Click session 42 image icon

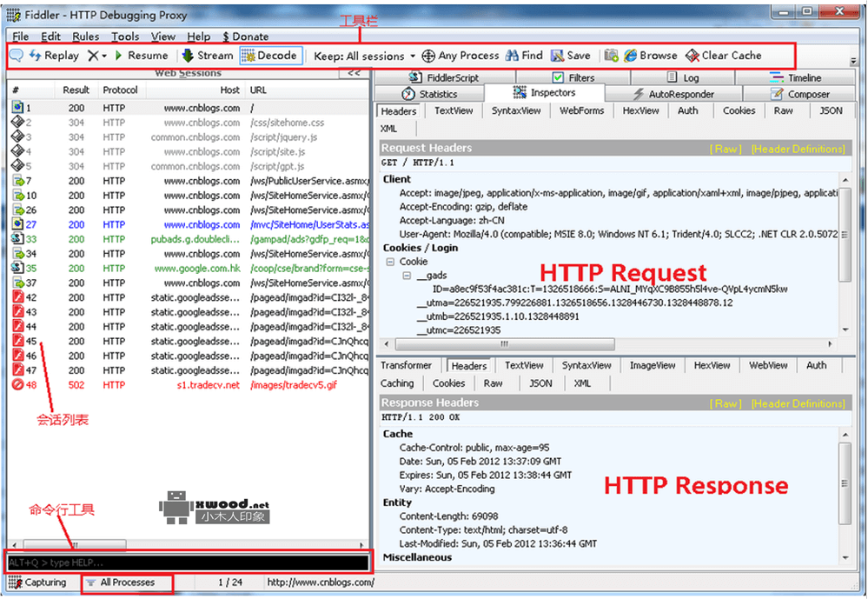(17, 297)
